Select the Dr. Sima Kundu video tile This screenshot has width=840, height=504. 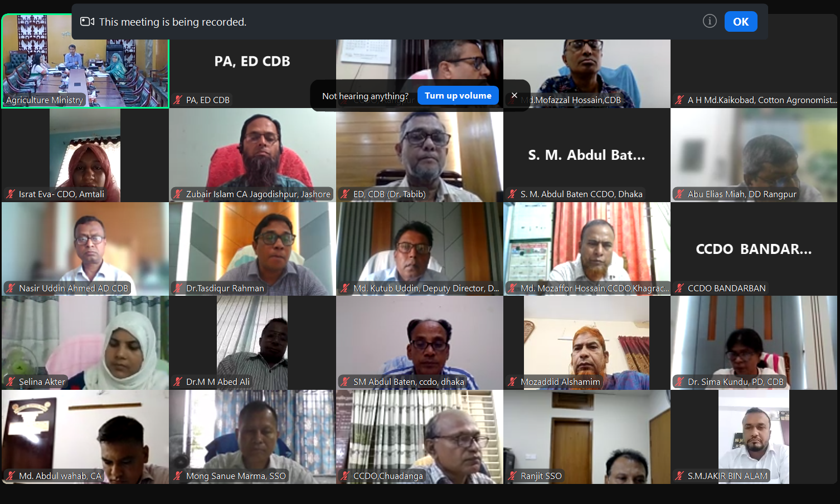pos(754,342)
